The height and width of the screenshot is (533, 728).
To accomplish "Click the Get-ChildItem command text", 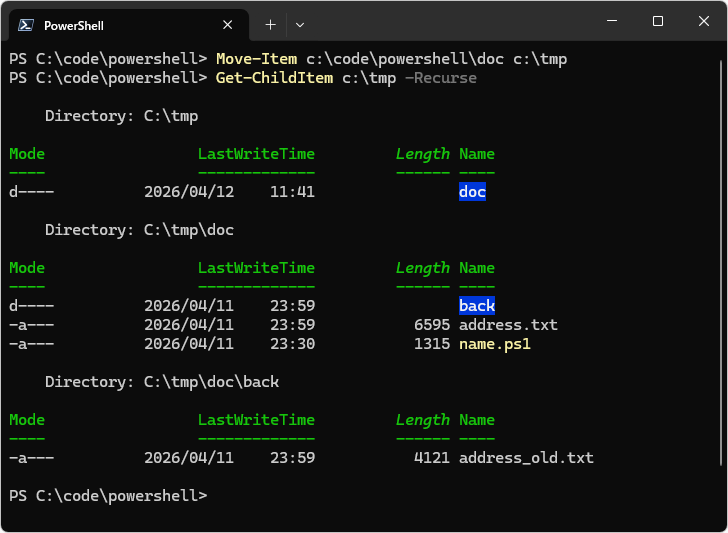I will click(274, 78).
